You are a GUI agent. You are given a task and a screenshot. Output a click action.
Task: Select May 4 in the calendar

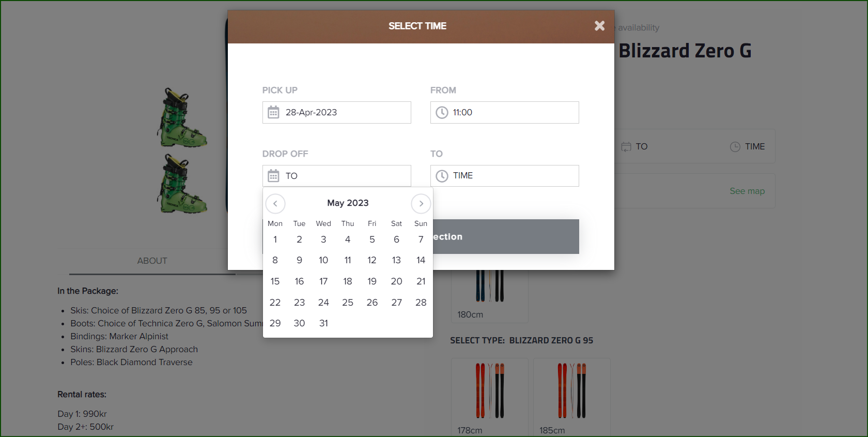[x=348, y=239]
